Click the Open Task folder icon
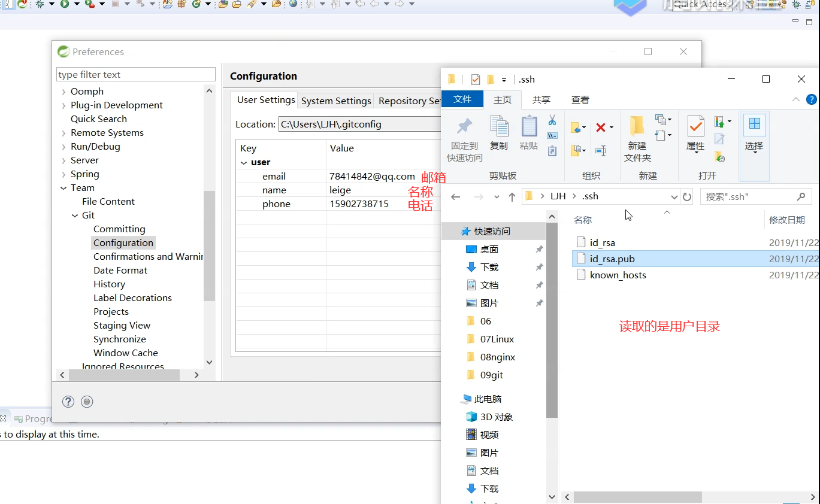The image size is (820, 504). pyautogui.click(x=237, y=4)
